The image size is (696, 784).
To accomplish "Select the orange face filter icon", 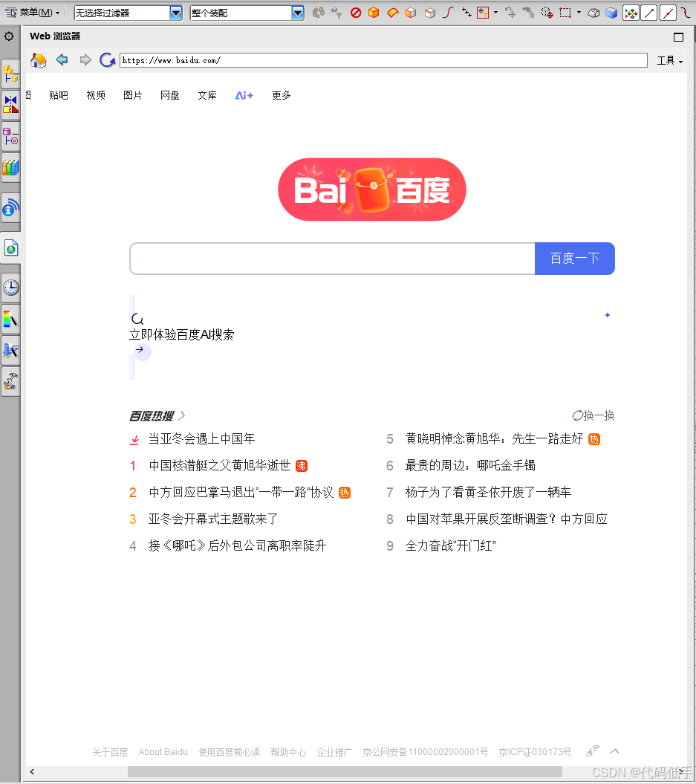I will click(393, 13).
